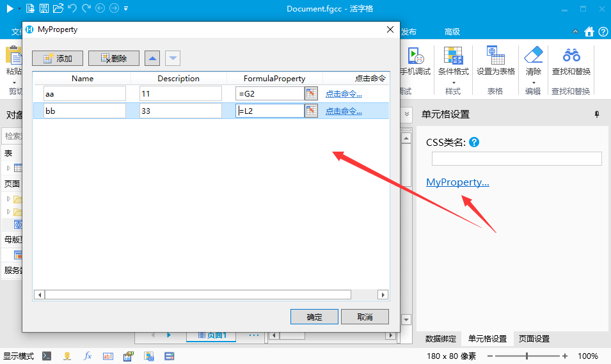The image size is (611, 364).
Task: Open the customize quick access toolbar dropdown
Action: (x=126, y=8)
